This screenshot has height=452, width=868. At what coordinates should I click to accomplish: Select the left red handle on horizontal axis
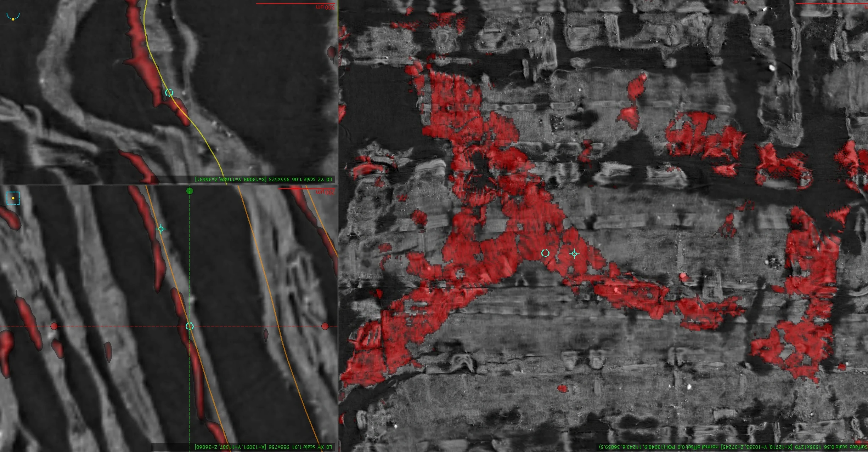point(54,326)
